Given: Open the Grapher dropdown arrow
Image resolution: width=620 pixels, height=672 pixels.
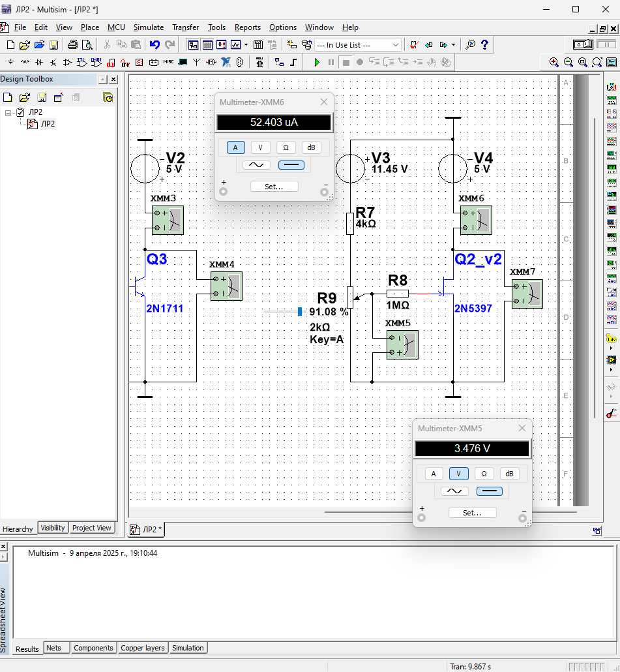Looking at the screenshot, I should (x=246, y=44).
